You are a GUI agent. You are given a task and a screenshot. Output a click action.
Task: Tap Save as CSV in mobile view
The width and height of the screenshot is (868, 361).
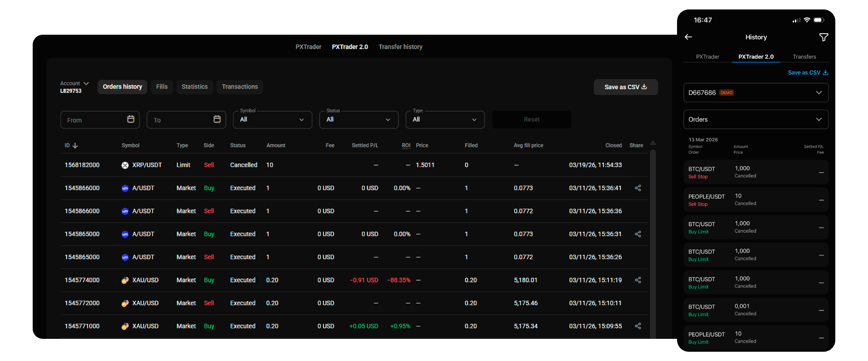coord(808,73)
